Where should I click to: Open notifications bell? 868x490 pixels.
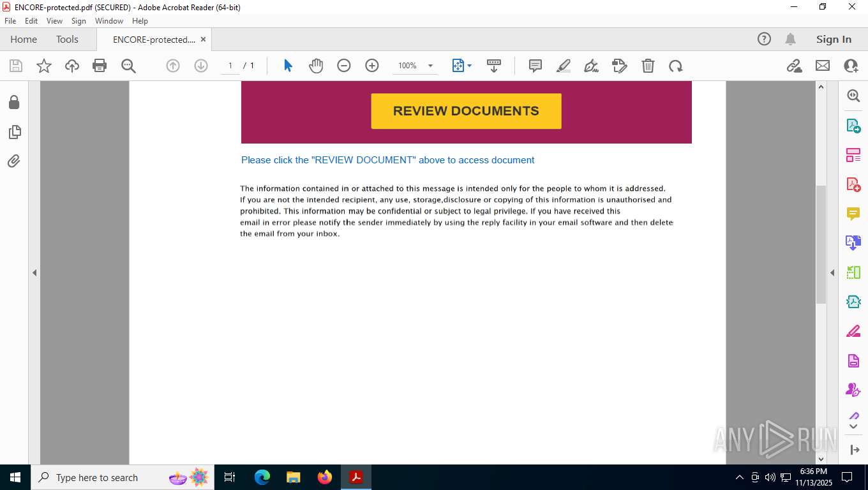(x=790, y=39)
